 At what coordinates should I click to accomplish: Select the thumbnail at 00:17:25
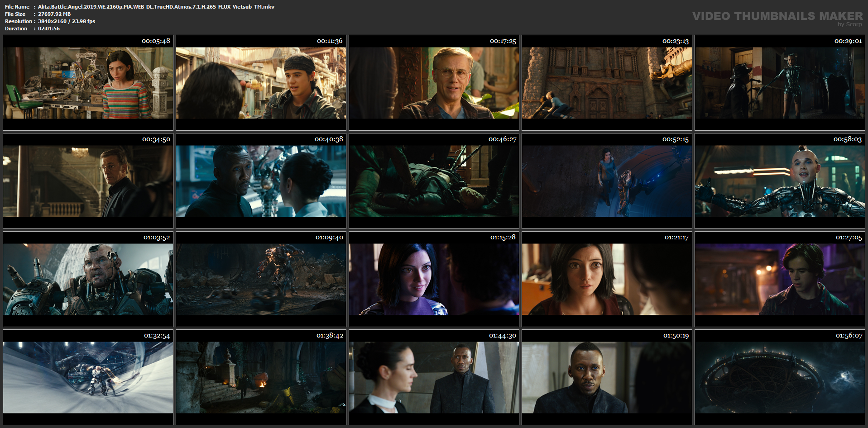[434, 83]
